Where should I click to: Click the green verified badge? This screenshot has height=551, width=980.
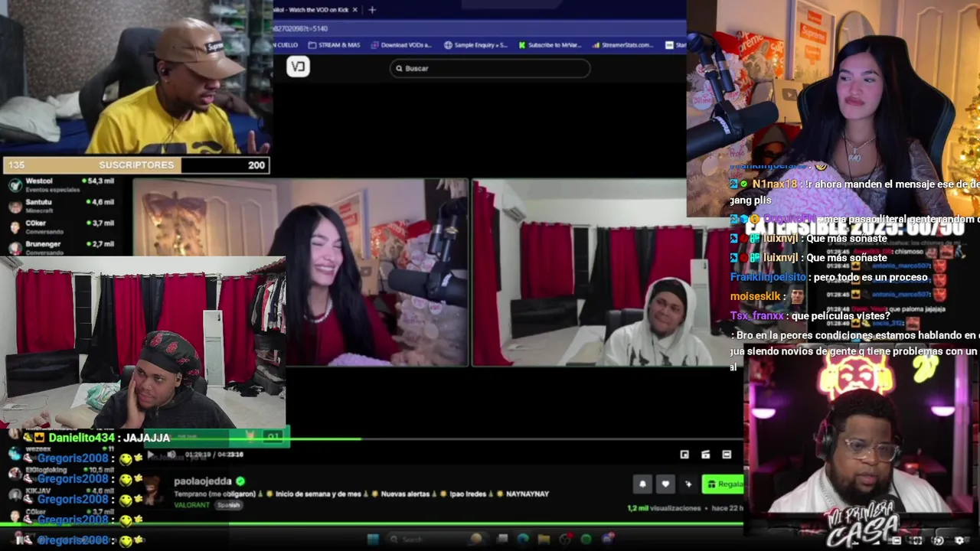pos(240,481)
